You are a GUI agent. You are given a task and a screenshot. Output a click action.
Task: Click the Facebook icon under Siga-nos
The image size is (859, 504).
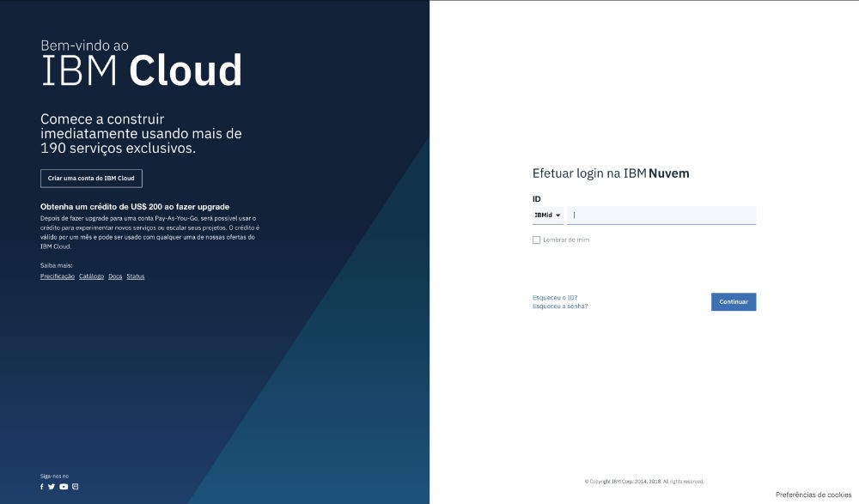42,486
